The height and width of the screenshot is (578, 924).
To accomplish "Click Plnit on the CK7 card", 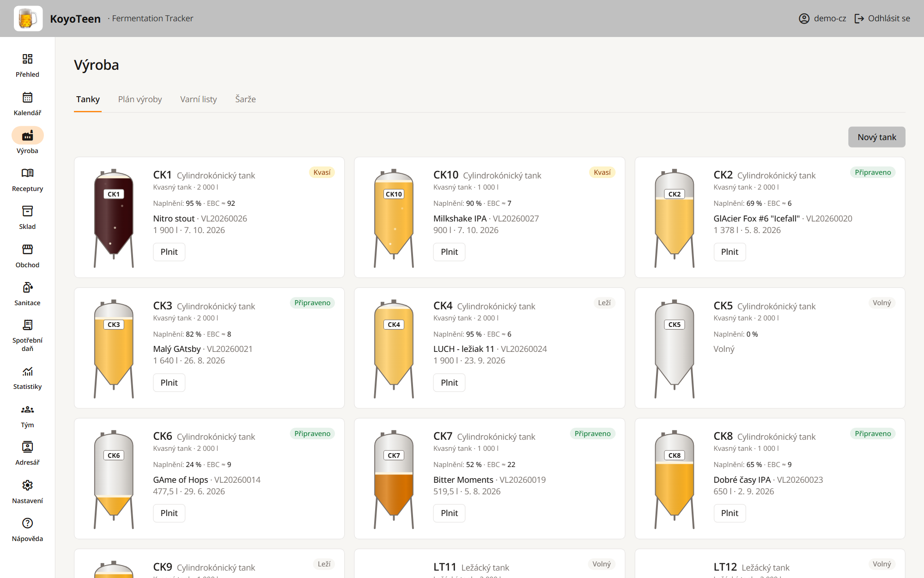I will tap(449, 513).
